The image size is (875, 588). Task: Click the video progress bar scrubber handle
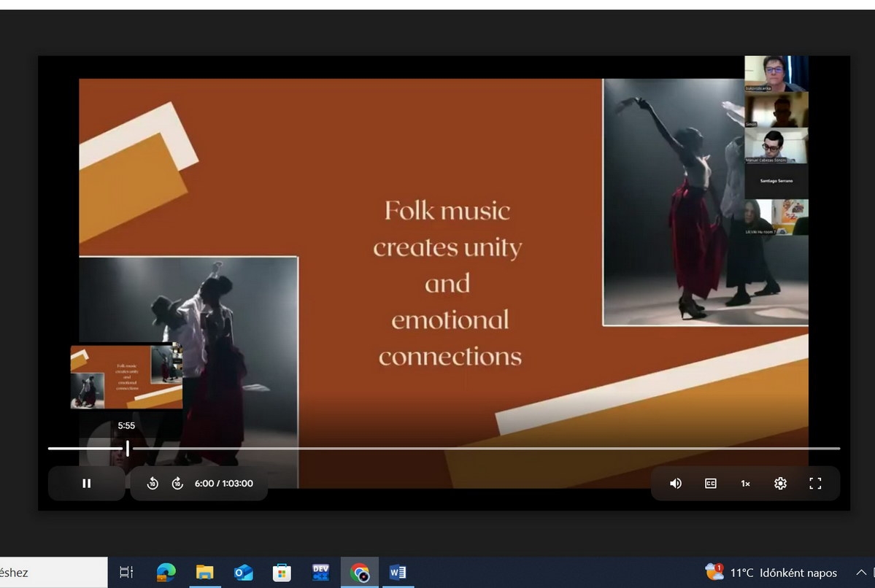point(128,448)
